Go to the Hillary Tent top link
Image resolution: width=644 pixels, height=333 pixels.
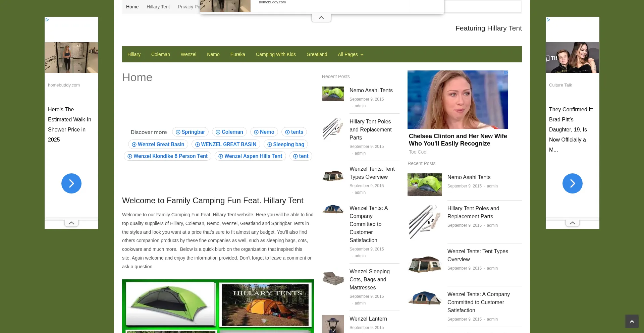158,7
